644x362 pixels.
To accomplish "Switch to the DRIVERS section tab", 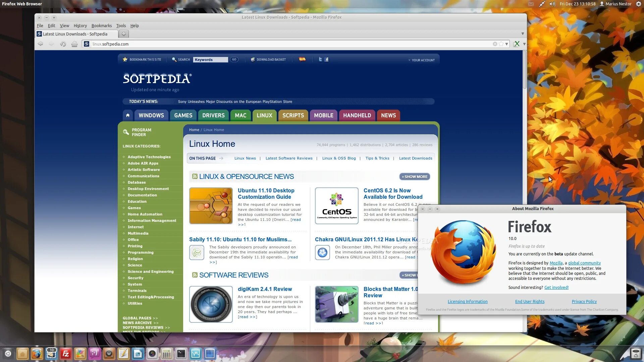I will [213, 115].
